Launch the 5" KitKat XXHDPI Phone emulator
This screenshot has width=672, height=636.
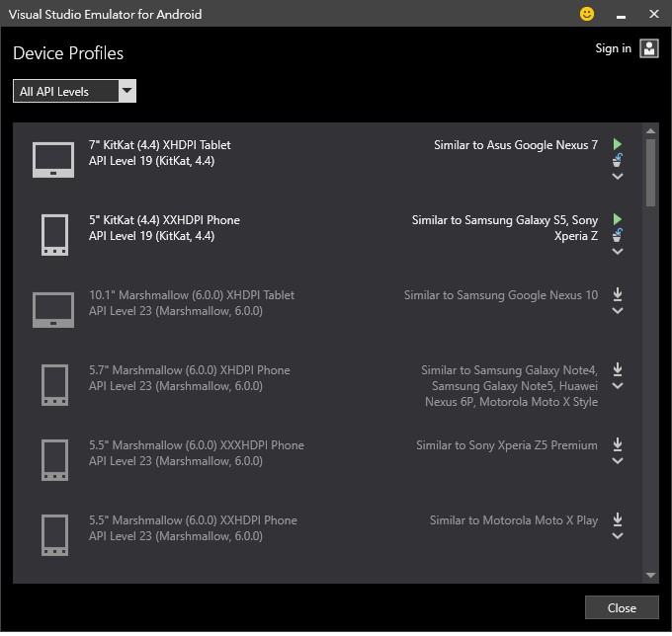point(617,219)
